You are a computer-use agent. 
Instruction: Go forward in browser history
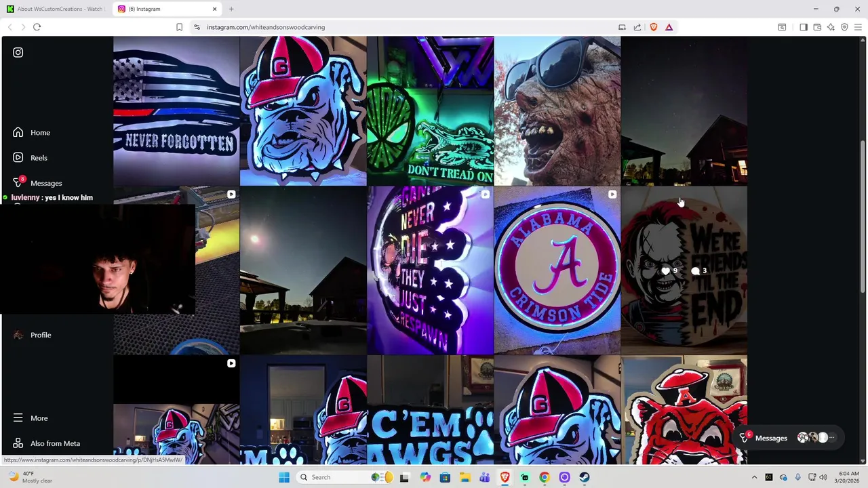pyautogui.click(x=23, y=27)
